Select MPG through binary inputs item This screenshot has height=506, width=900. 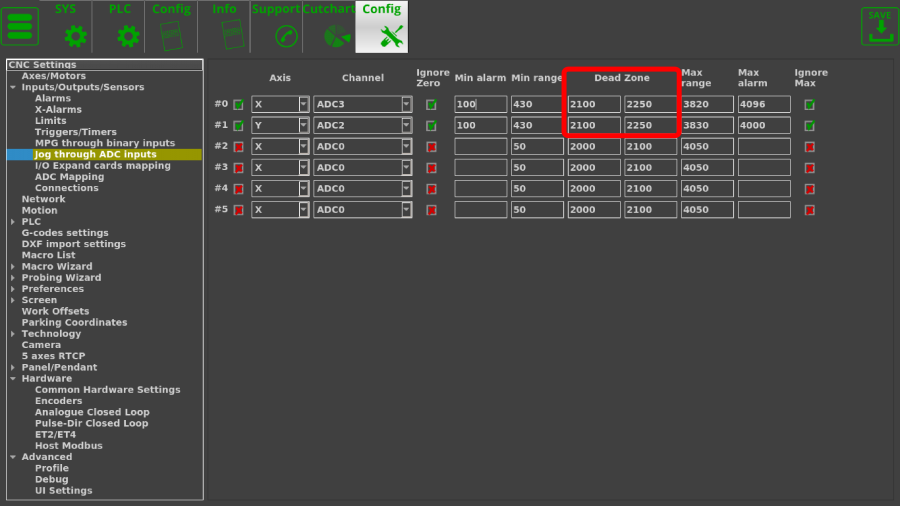point(104,143)
